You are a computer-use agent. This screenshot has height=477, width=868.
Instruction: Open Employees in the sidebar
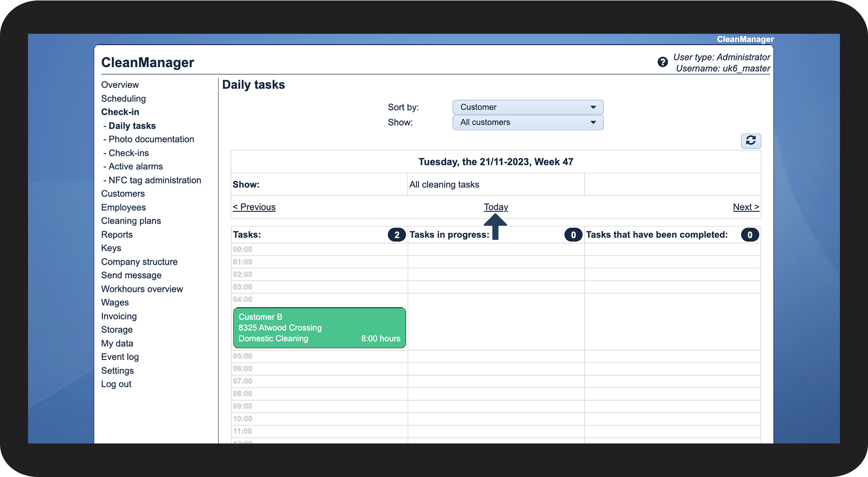[x=123, y=207]
